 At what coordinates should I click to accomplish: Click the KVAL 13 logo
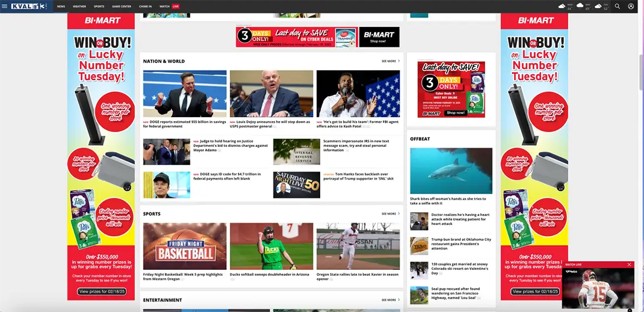pos(28,6)
